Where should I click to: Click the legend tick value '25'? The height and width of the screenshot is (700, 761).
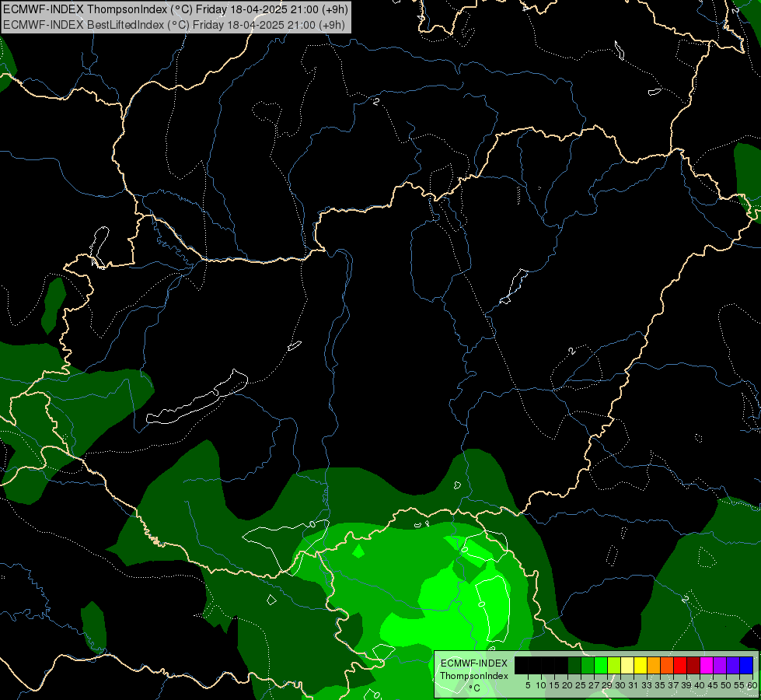coord(581,685)
